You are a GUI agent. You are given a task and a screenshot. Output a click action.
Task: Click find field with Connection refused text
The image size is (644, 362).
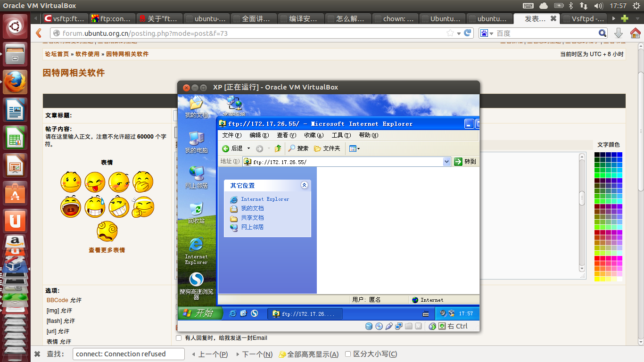pos(129,354)
